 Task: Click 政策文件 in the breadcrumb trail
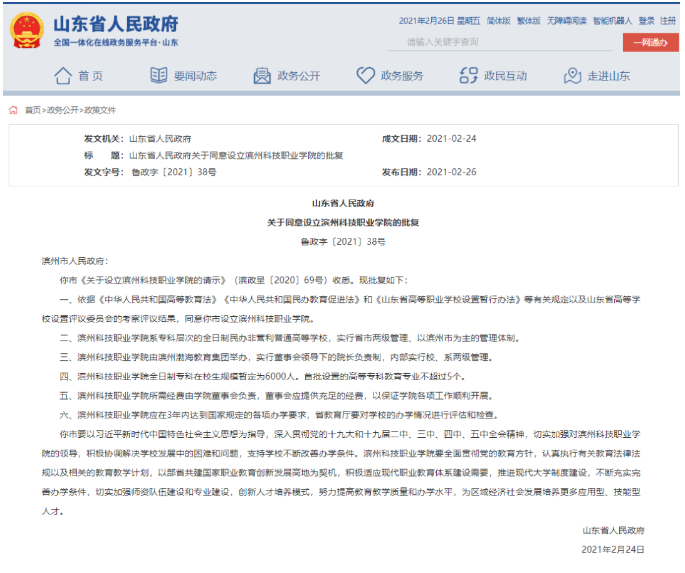(x=99, y=110)
